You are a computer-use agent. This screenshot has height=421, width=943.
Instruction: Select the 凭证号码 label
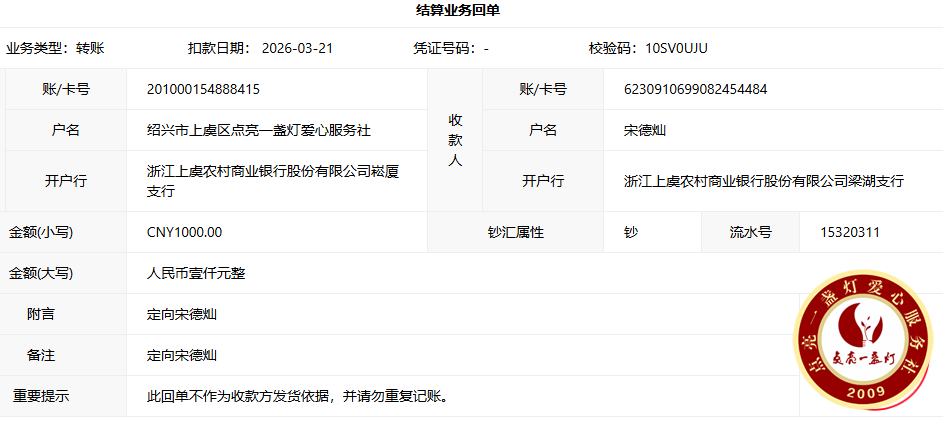[x=444, y=49]
